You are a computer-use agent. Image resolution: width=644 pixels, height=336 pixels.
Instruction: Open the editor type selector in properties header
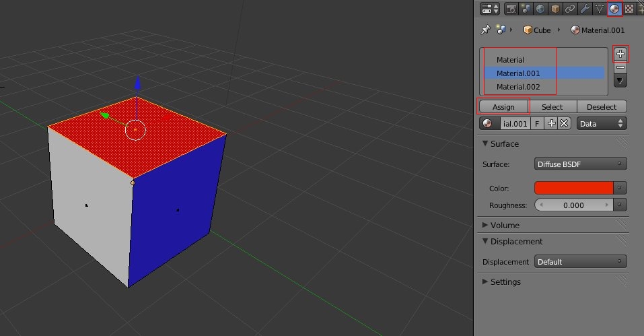click(x=490, y=8)
